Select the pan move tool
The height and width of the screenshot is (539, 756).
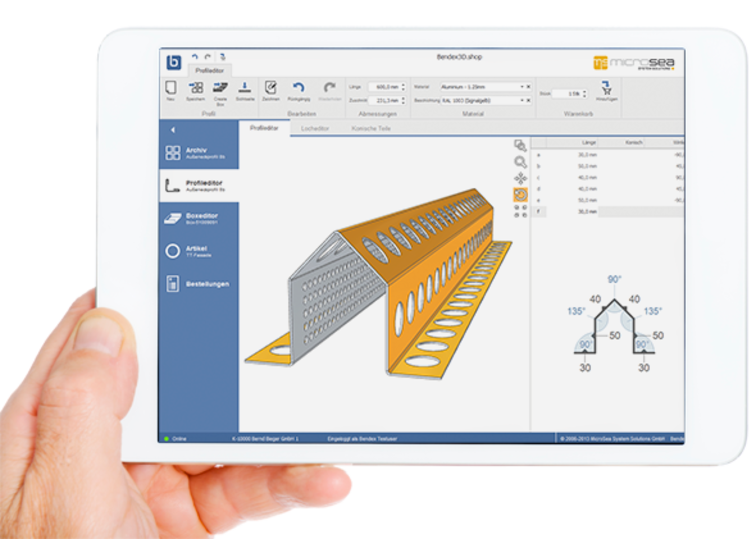point(520,178)
